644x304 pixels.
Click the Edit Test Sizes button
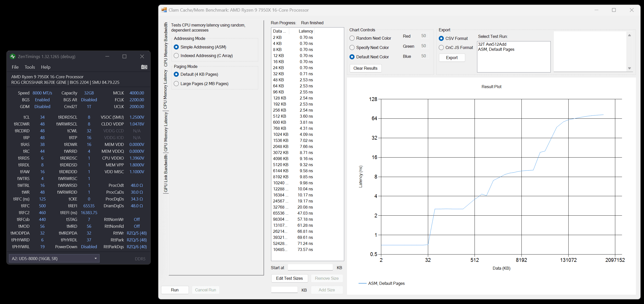tap(289, 278)
